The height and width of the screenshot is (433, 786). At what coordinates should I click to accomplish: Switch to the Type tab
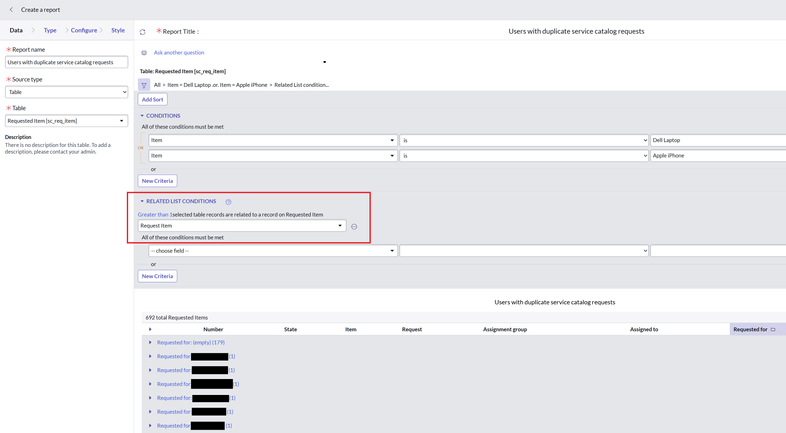coord(50,31)
